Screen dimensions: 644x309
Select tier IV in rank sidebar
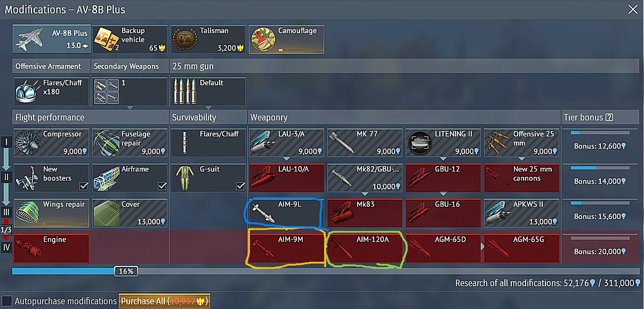tap(6, 247)
